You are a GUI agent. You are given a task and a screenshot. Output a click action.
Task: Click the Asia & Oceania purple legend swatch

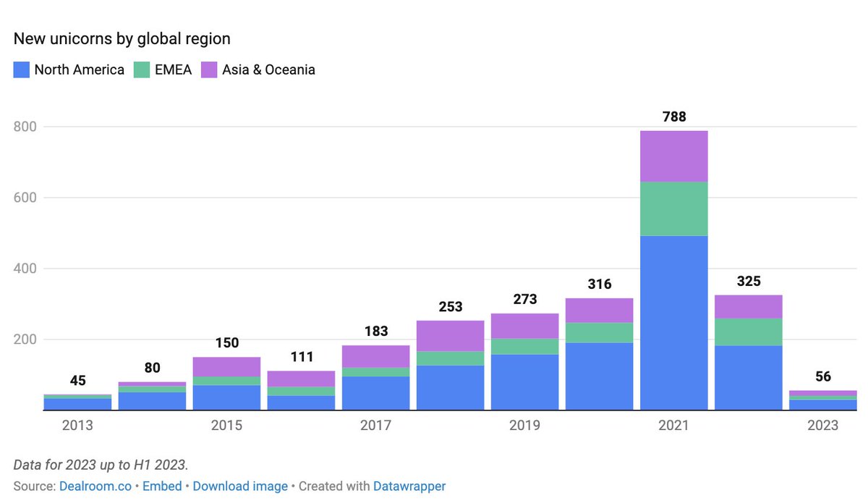[x=210, y=70]
